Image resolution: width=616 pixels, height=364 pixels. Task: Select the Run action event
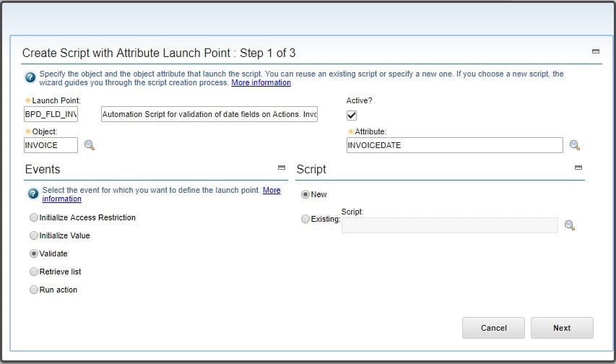[34, 290]
